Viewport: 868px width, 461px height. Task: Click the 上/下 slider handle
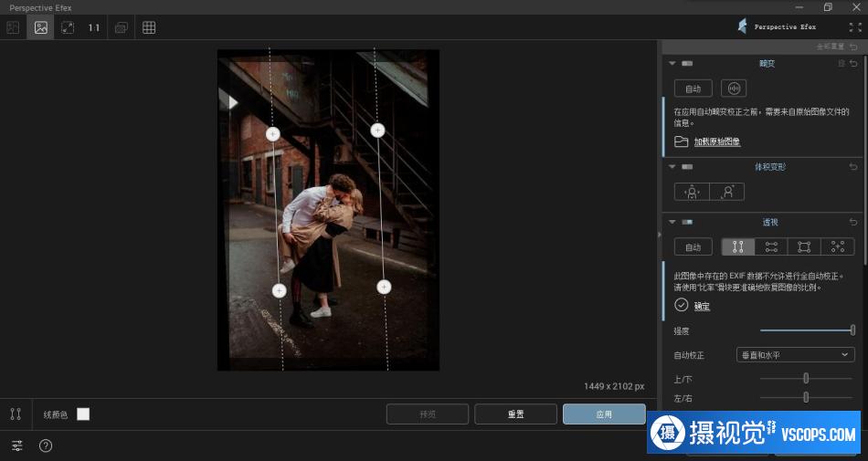point(806,378)
